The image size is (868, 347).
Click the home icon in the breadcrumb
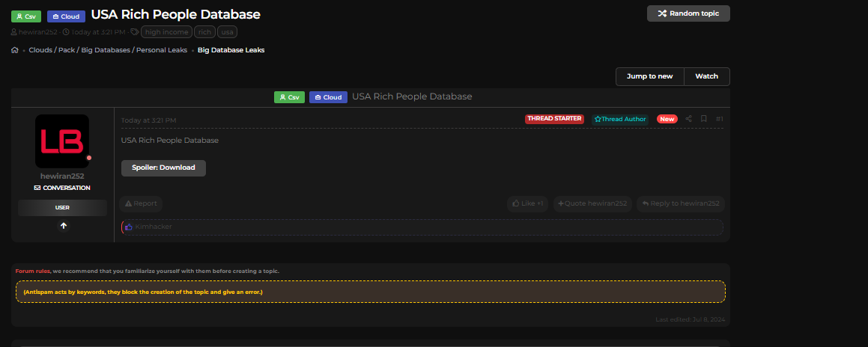pos(15,50)
